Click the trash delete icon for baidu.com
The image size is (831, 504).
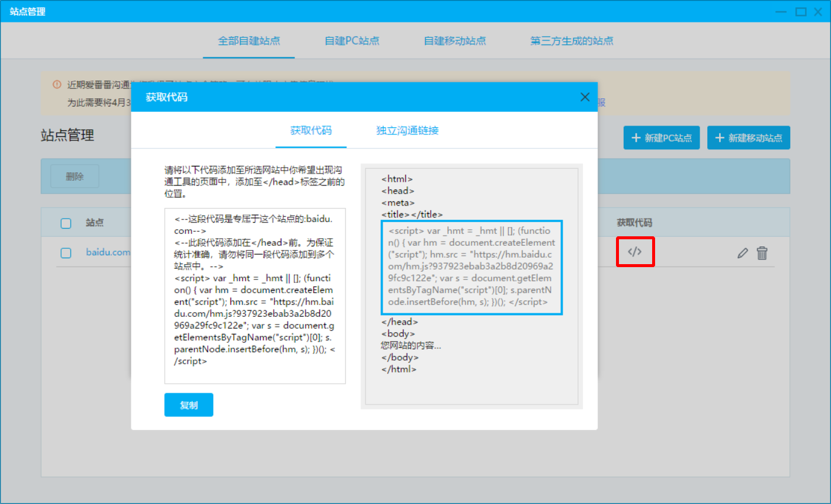(762, 253)
